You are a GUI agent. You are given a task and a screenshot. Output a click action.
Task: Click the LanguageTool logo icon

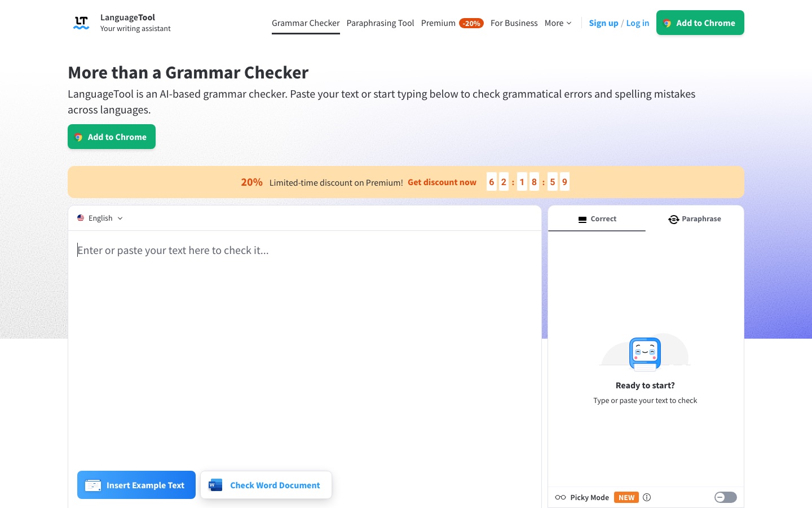click(81, 23)
